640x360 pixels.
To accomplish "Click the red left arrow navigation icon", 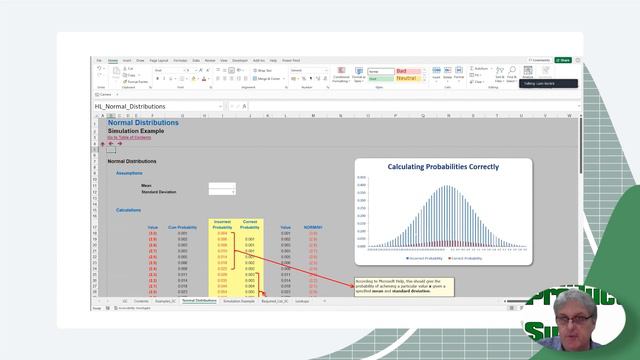I will [x=111, y=144].
